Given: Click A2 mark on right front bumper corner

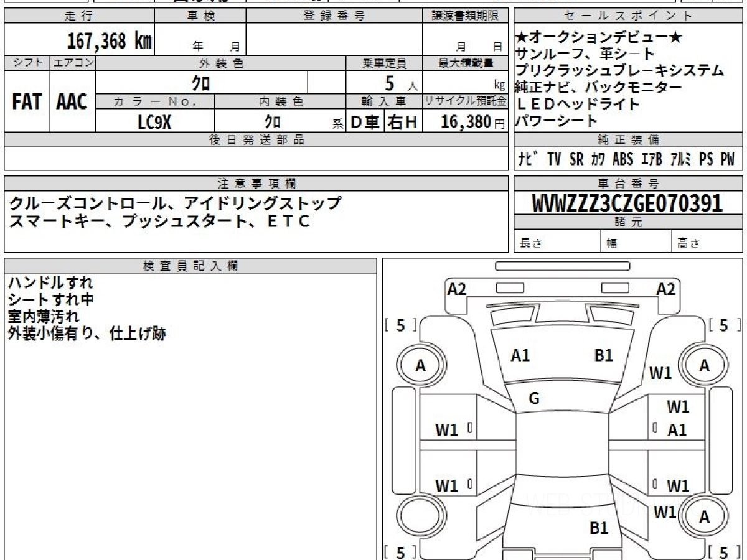Looking at the screenshot, I should (666, 289).
